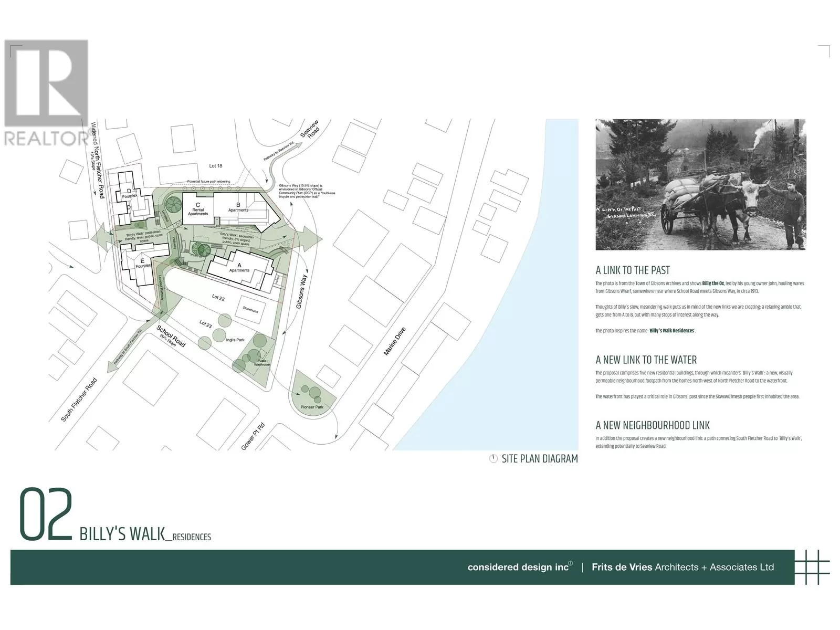Select Building C Rental Apartments

click(x=198, y=208)
